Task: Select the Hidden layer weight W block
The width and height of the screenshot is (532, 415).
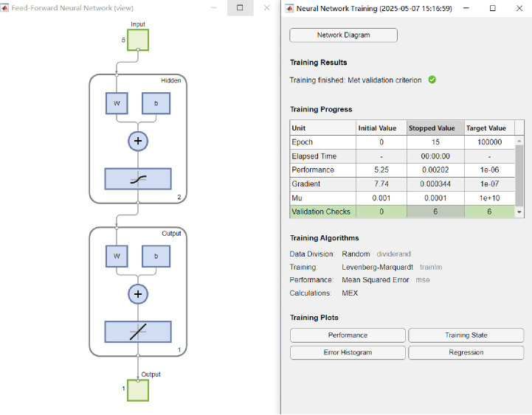Action: (117, 103)
